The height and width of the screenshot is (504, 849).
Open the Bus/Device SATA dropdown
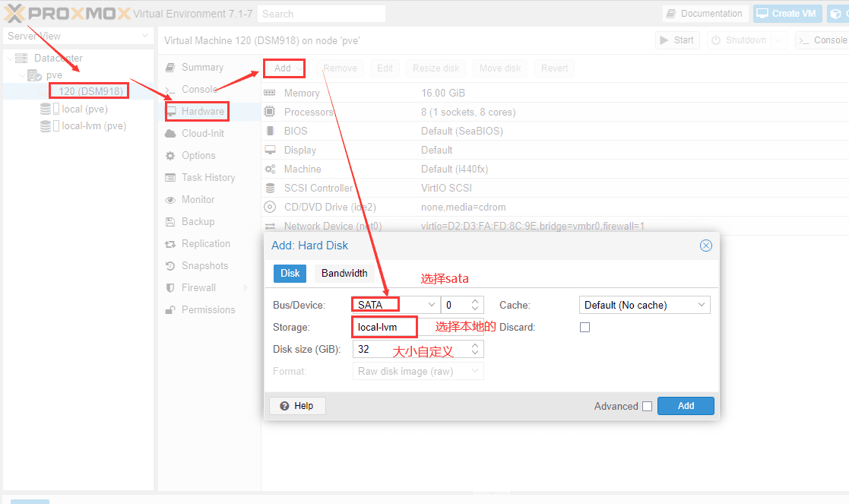point(431,305)
